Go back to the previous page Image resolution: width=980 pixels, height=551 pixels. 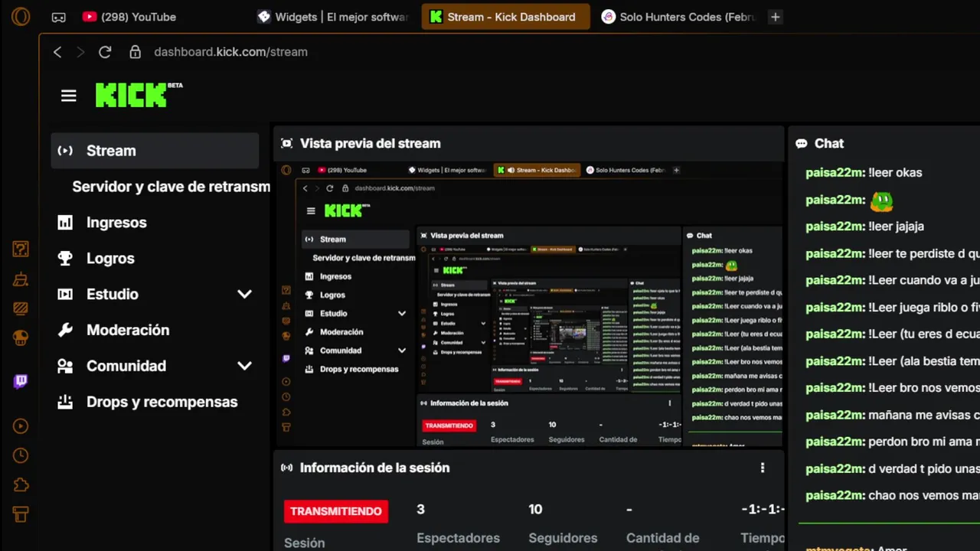[57, 52]
